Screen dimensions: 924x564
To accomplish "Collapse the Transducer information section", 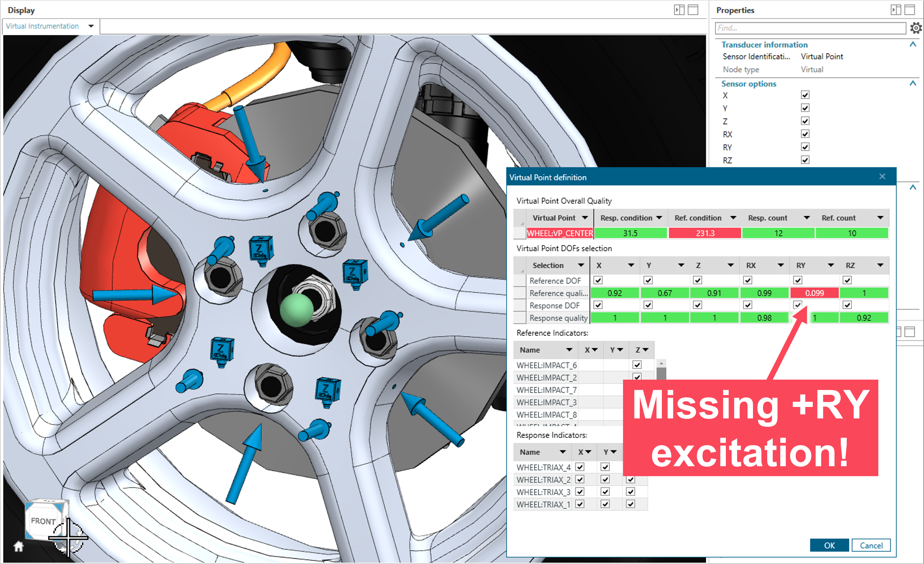I will point(913,45).
